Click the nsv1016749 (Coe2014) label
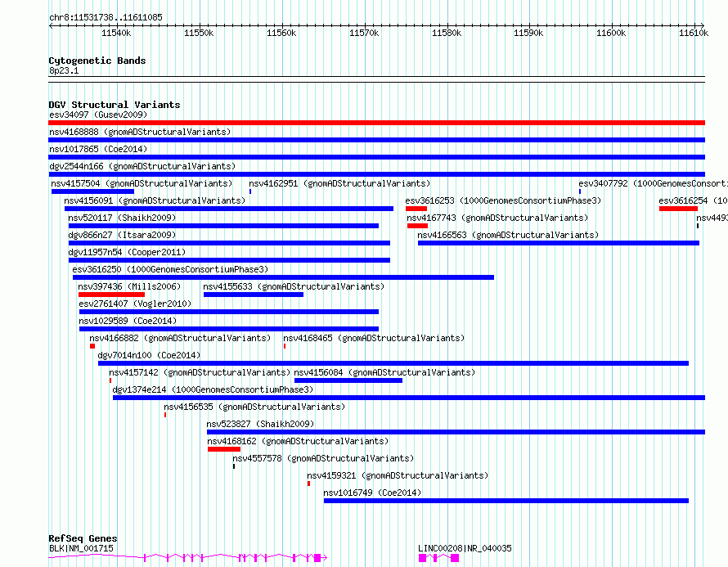This screenshot has height=567, width=728. (372, 493)
